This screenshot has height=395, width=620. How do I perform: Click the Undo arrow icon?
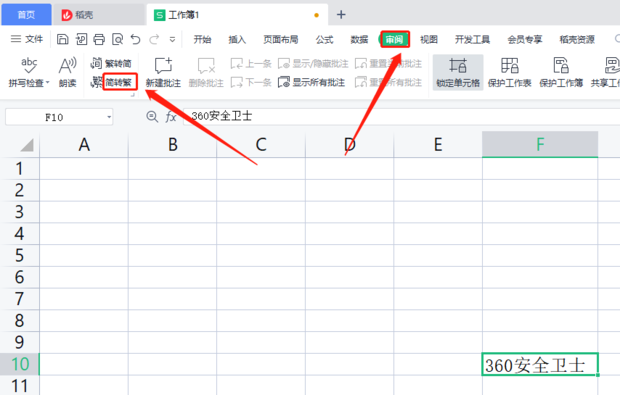pos(136,39)
